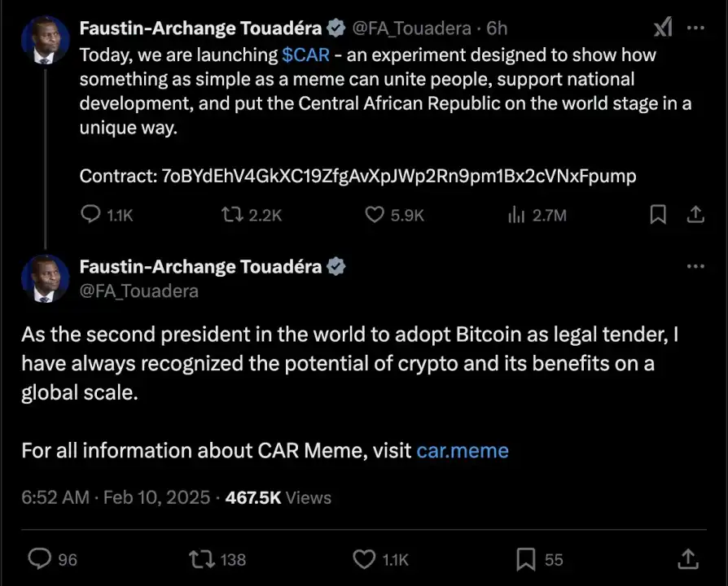The height and width of the screenshot is (586, 728).
Task: View analytics showing 2.7M views
Action: (x=516, y=214)
